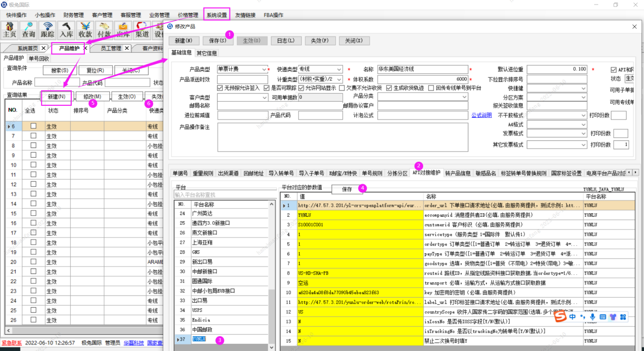644x351 pixels.
Task: Click the 渠道 channel toolbar icon
Action: pyautogui.click(x=141, y=30)
